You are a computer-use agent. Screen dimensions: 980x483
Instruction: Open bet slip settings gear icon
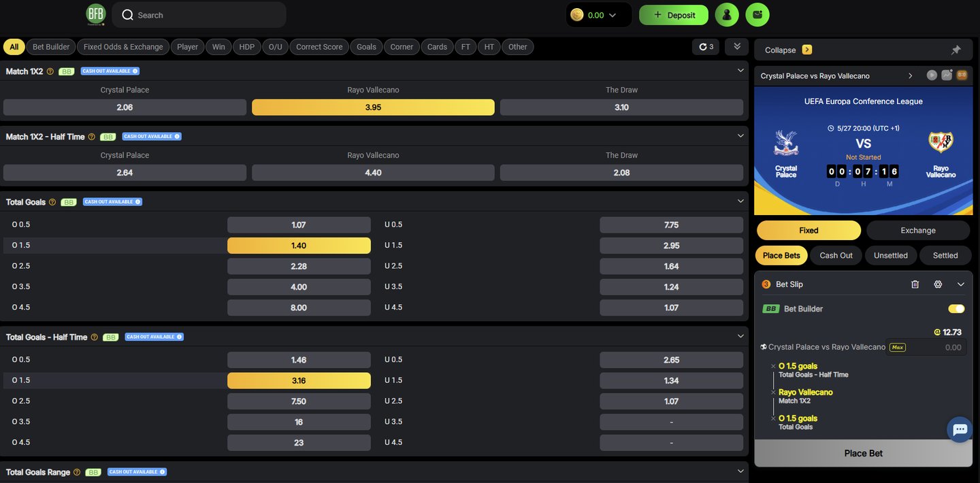pos(938,284)
